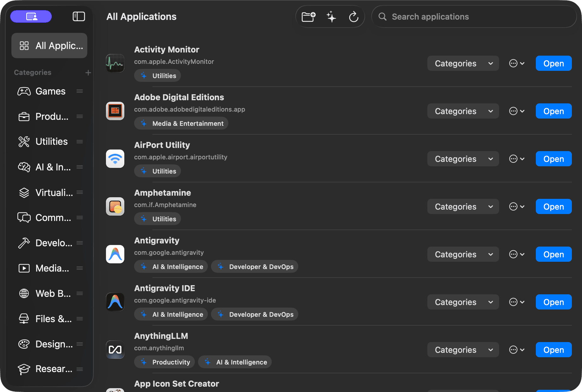This screenshot has width=582, height=392.
Task: Open more options menu for AnythingLLM
Action: click(517, 350)
